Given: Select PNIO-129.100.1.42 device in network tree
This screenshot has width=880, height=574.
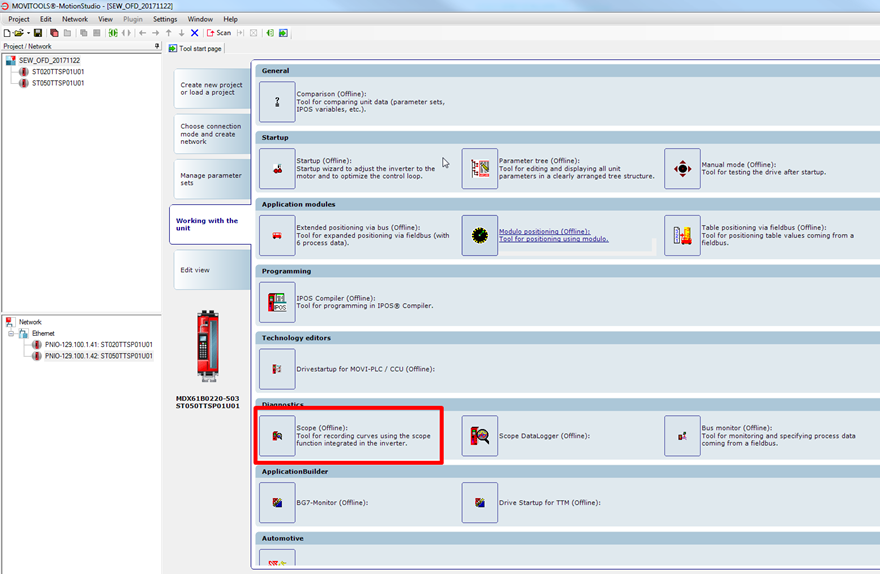Looking at the screenshot, I should tap(98, 355).
